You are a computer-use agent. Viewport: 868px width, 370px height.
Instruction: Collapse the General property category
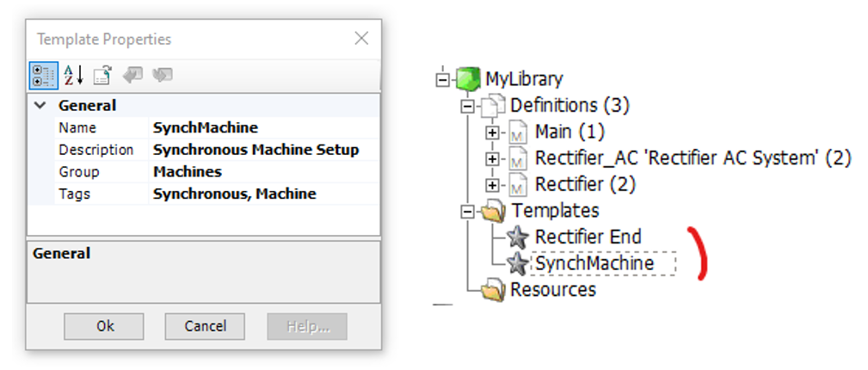point(39,106)
